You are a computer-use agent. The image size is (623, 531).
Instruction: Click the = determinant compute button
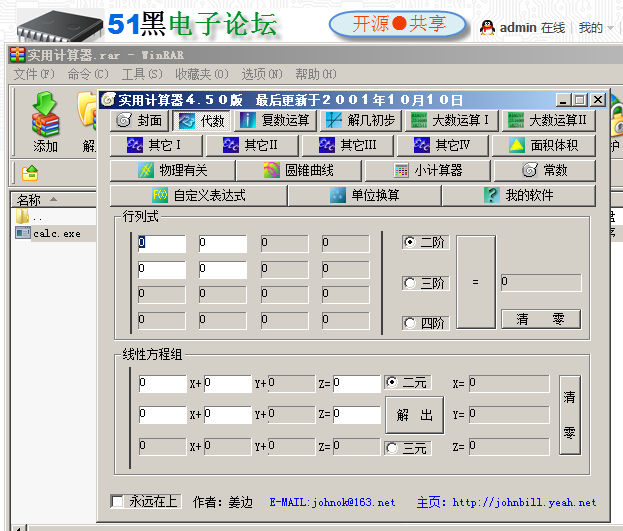click(476, 282)
